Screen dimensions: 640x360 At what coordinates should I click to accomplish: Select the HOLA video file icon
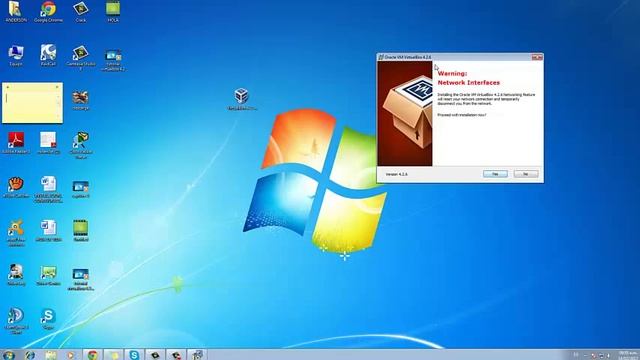(x=113, y=11)
